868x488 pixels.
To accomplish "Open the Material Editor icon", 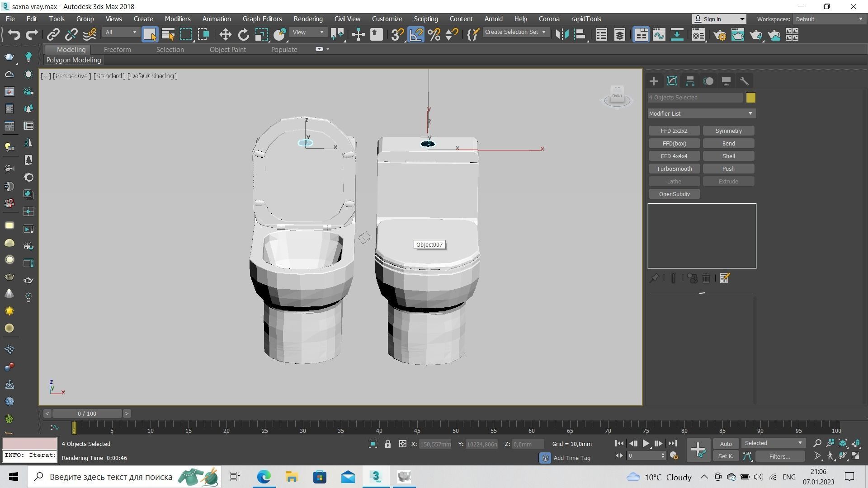I will point(698,35).
